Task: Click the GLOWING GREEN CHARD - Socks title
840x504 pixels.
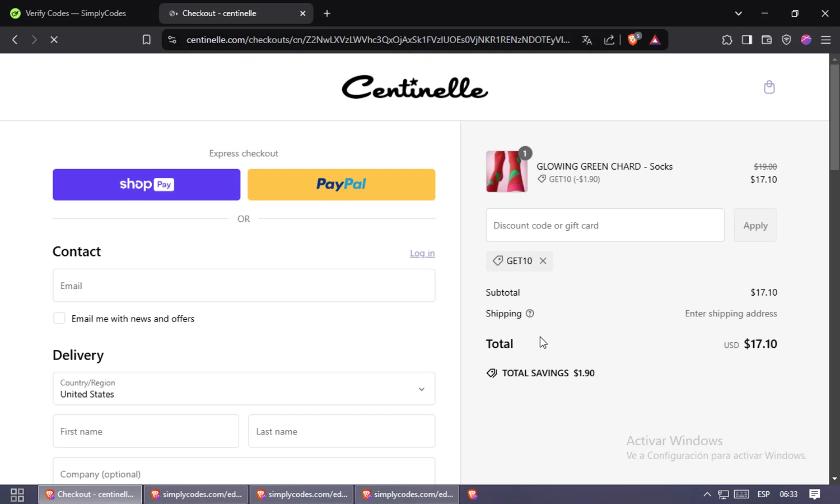Action: [x=604, y=166]
